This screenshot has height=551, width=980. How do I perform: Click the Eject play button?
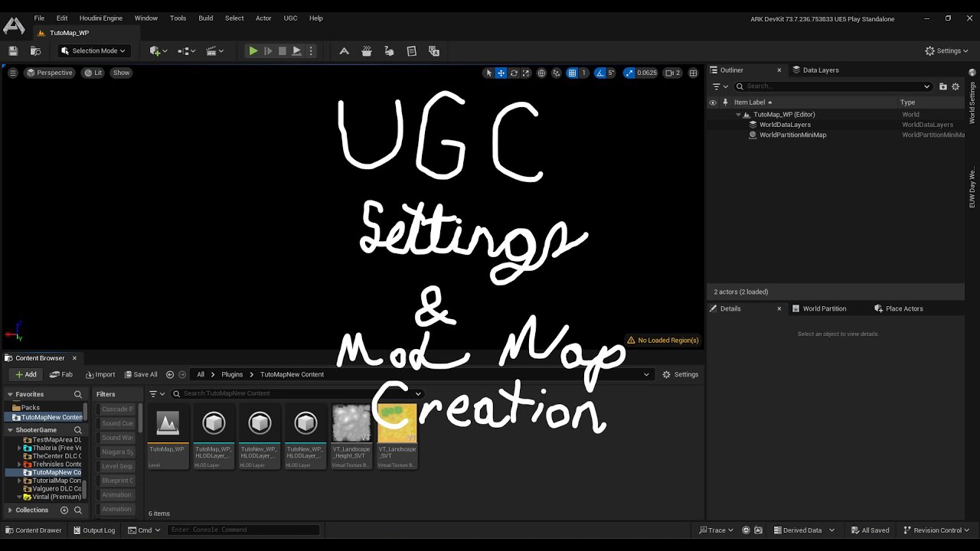pos(297,51)
